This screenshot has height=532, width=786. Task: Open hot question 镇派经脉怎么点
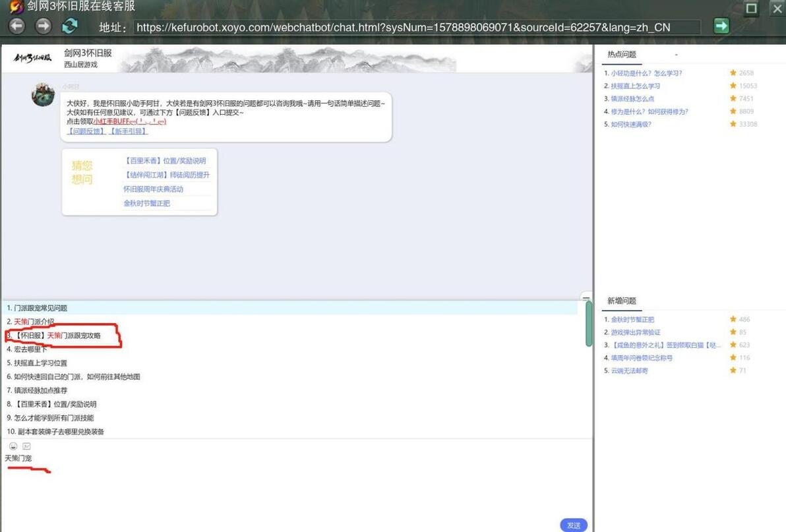tap(632, 99)
